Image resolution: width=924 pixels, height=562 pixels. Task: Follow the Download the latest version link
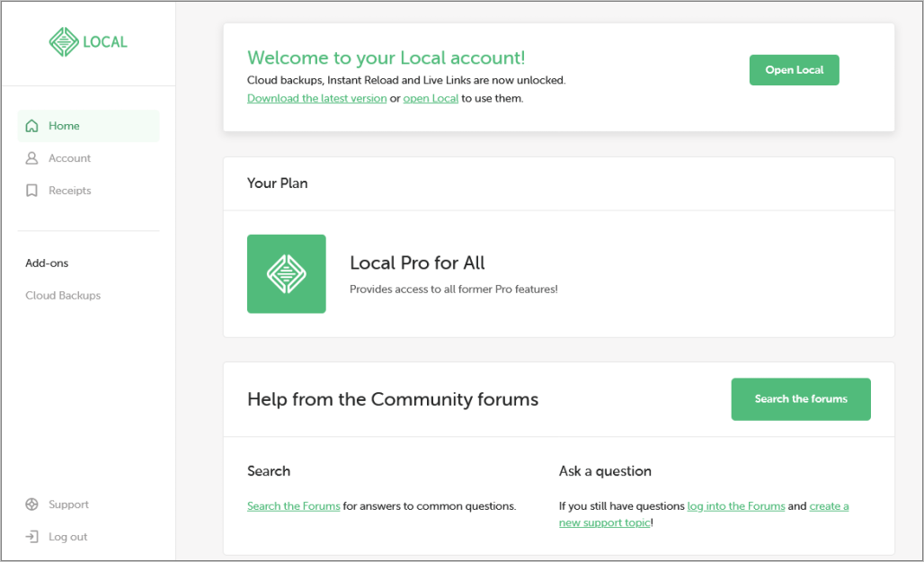[317, 99]
